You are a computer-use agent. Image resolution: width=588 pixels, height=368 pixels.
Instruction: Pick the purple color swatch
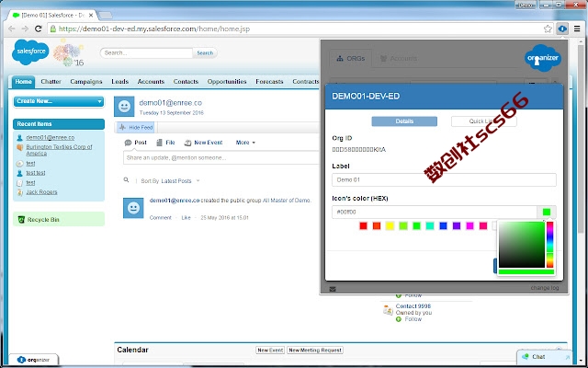(457, 226)
